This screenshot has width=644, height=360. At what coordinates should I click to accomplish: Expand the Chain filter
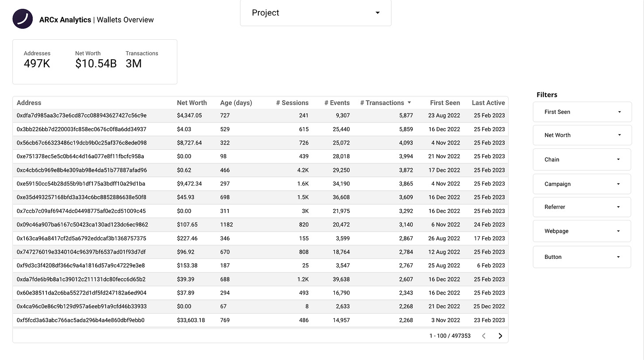pos(582,159)
